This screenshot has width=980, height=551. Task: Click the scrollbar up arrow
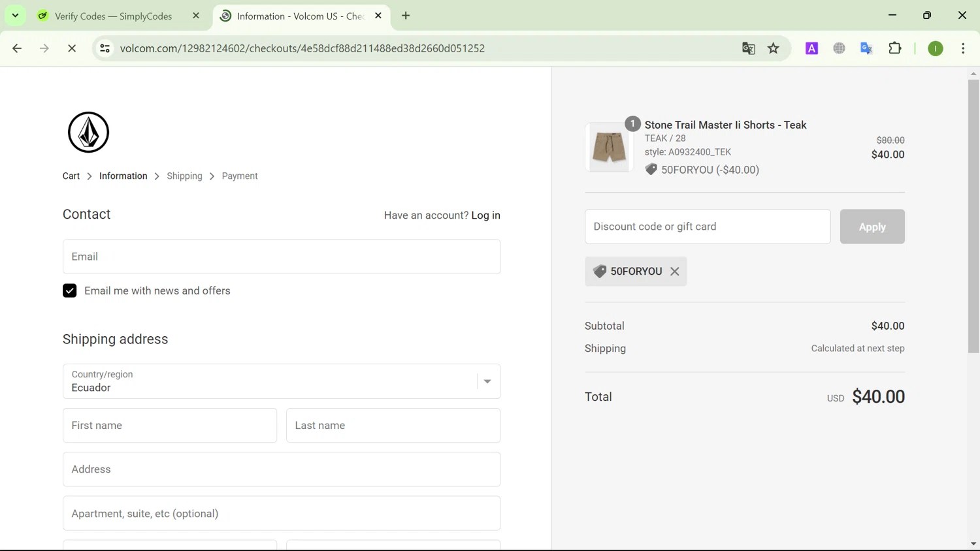pos(973,73)
